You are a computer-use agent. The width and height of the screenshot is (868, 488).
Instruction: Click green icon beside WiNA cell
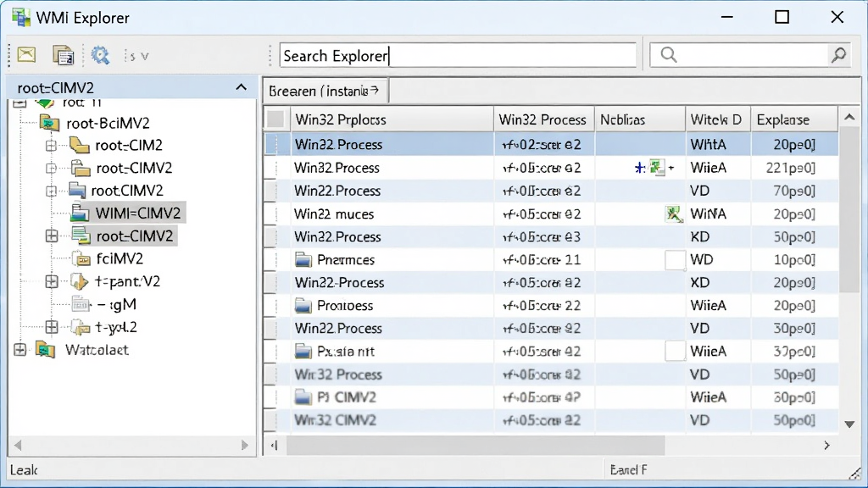pos(674,214)
